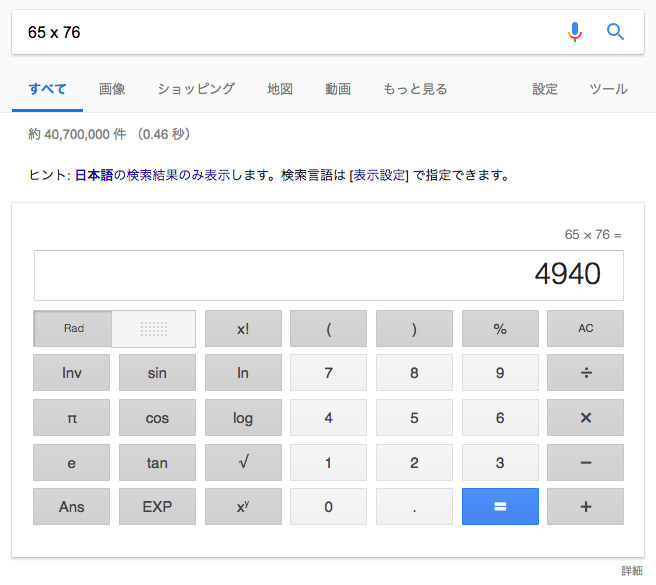Click the minus operator key
The image size is (656, 585).
585,462
